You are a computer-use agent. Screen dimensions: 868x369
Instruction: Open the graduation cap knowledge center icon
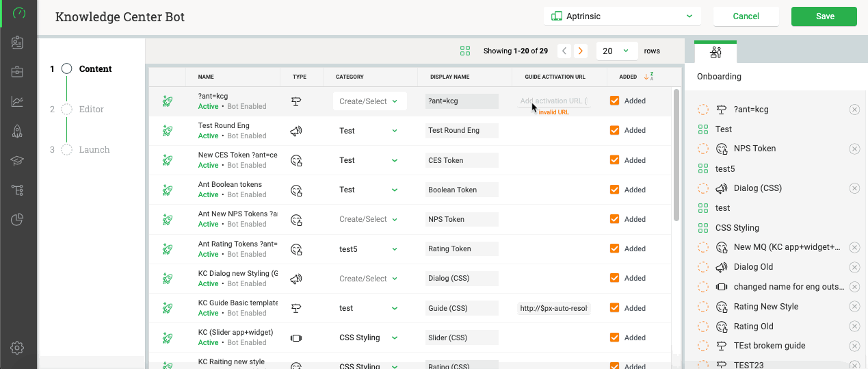18,161
